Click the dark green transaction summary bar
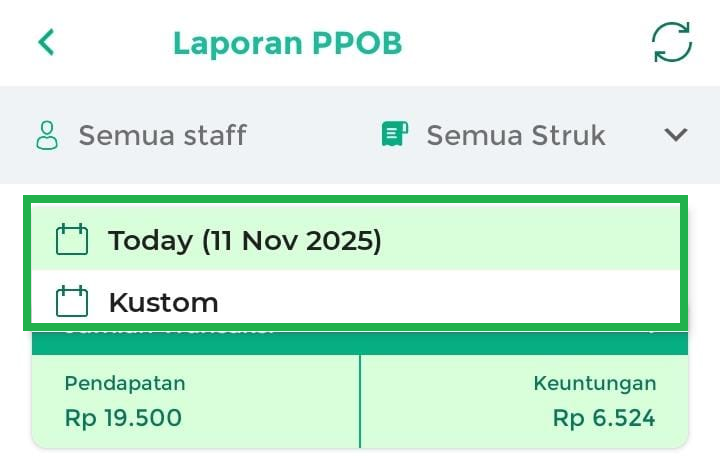 360,341
